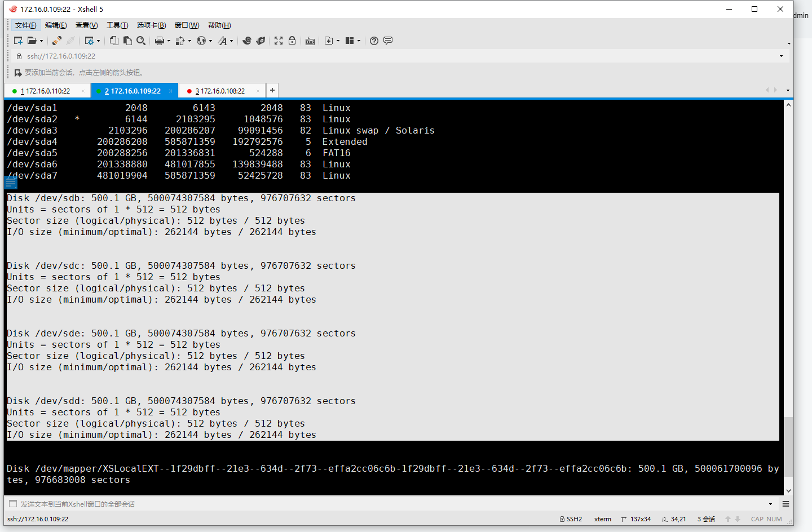Click the terminal vertical scrollbar thumb
The height and width of the screenshot is (532, 812).
[x=788, y=447]
